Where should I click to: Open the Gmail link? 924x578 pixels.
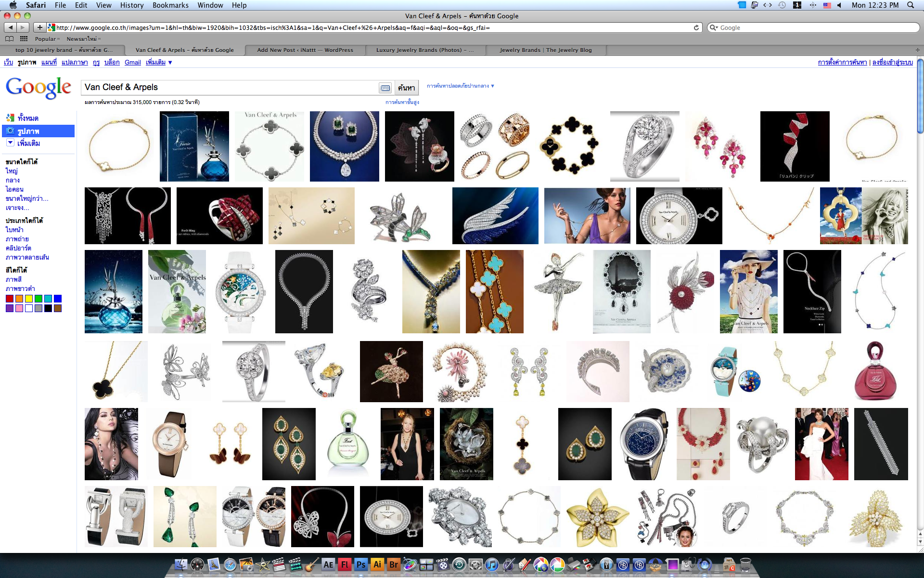click(x=132, y=63)
